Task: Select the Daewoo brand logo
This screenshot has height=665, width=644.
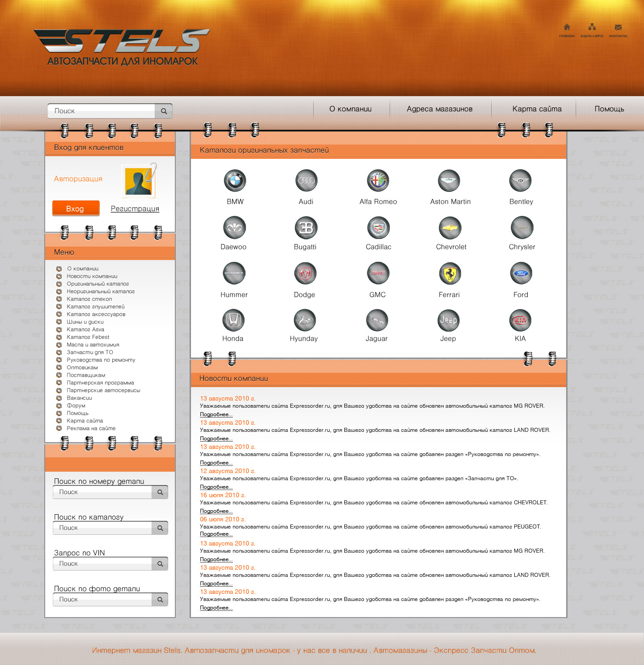Action: click(234, 228)
